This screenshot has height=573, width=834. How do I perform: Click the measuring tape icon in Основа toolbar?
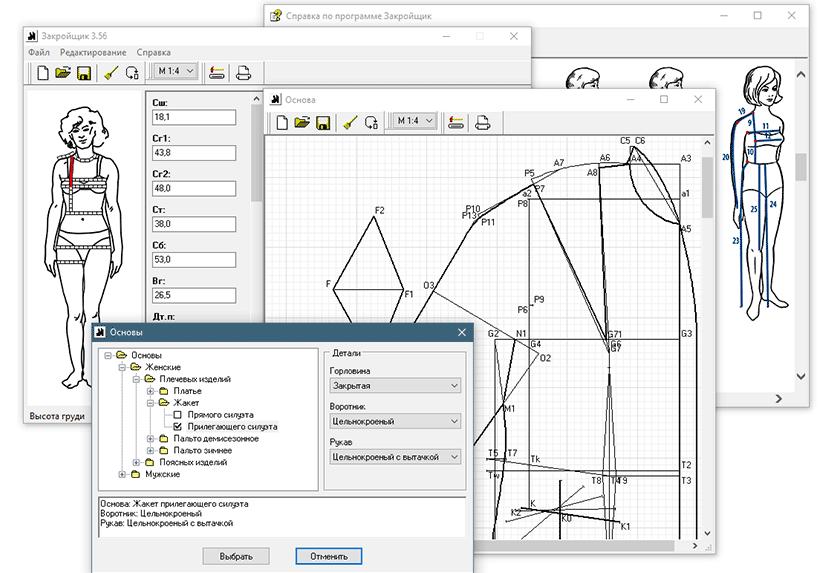click(456, 122)
